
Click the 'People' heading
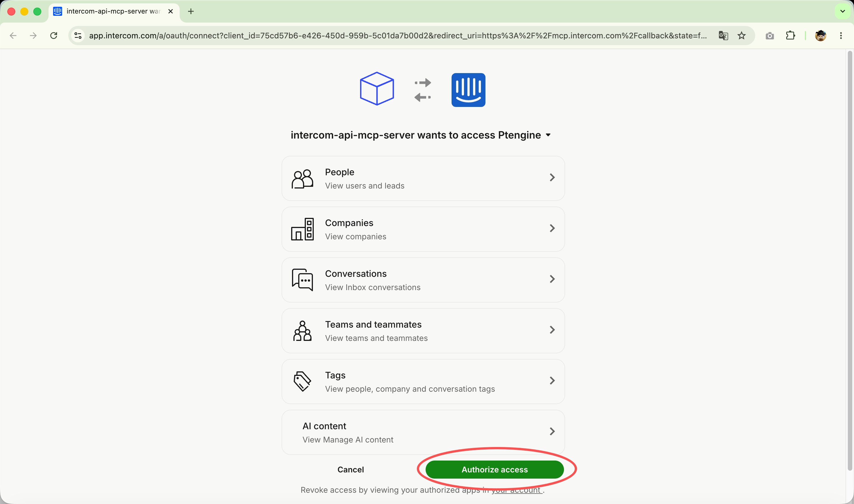pyautogui.click(x=339, y=172)
